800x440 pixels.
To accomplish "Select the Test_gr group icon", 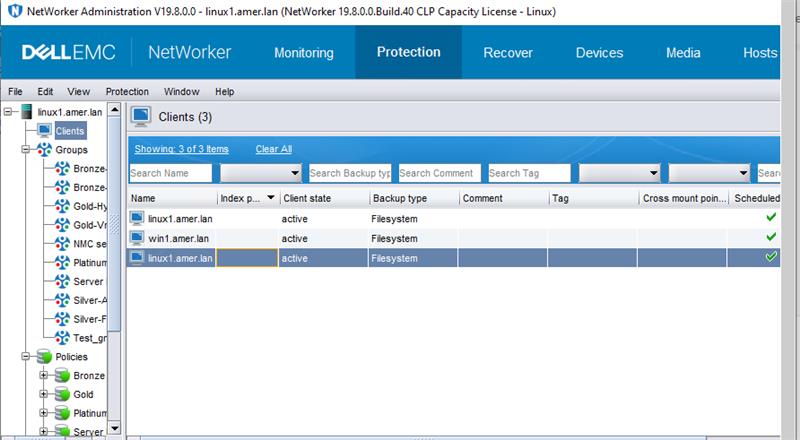I will [63, 337].
